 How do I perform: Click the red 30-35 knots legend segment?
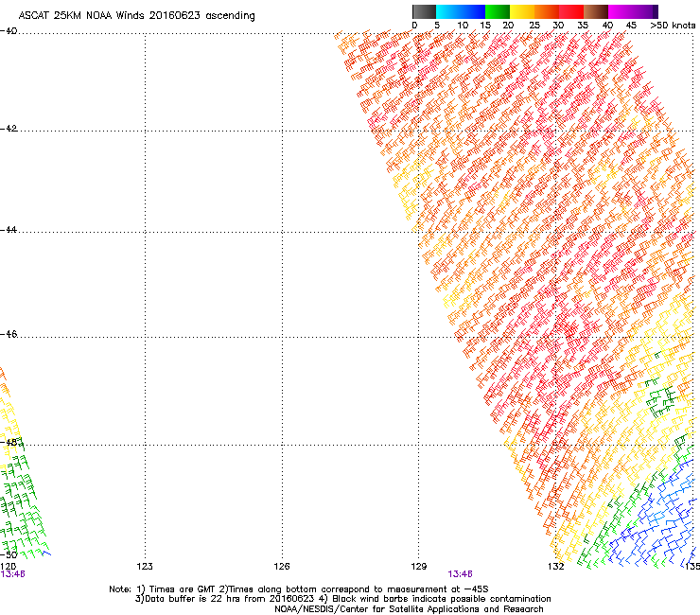coord(571,11)
